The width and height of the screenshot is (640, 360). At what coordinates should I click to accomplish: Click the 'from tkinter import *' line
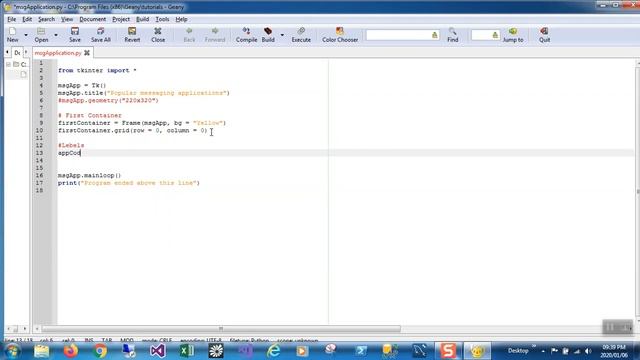coord(97,70)
